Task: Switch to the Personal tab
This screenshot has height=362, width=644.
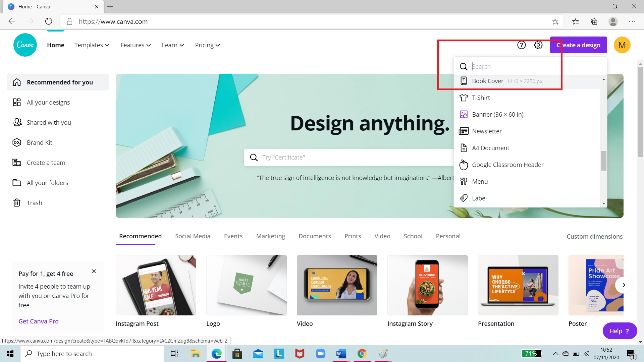Action: point(448,236)
